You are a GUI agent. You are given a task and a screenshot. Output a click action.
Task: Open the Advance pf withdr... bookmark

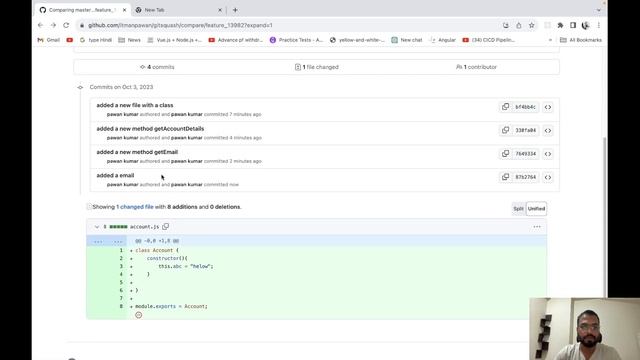point(236,40)
